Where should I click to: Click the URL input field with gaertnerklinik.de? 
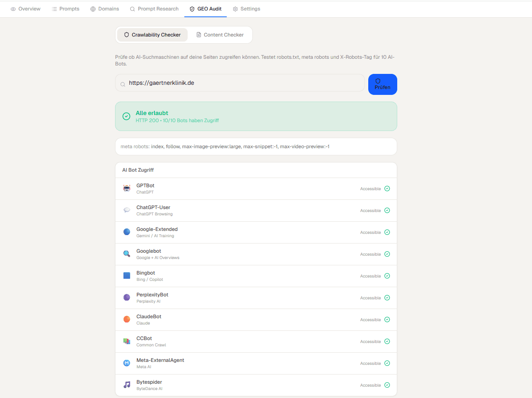tap(240, 83)
